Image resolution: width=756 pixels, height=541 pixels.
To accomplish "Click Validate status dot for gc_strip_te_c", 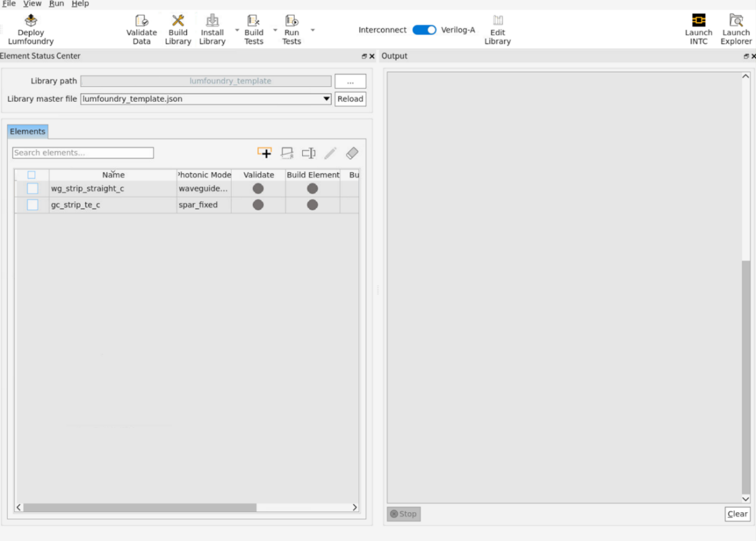I will click(x=258, y=204).
